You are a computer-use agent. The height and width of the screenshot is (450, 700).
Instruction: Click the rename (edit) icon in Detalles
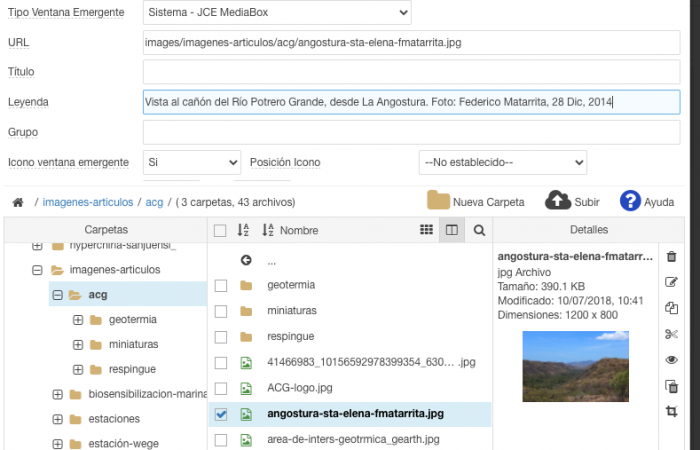(671, 283)
